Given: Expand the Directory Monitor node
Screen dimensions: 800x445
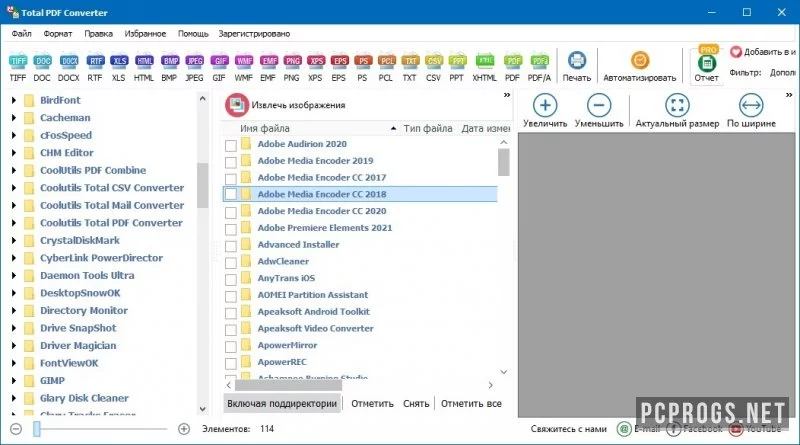Looking at the screenshot, I should 14,311.
